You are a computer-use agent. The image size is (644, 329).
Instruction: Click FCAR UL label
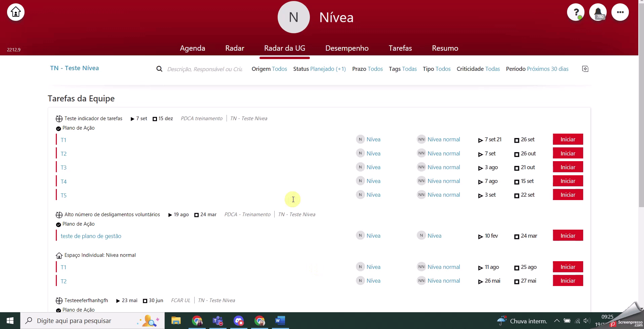(180, 300)
